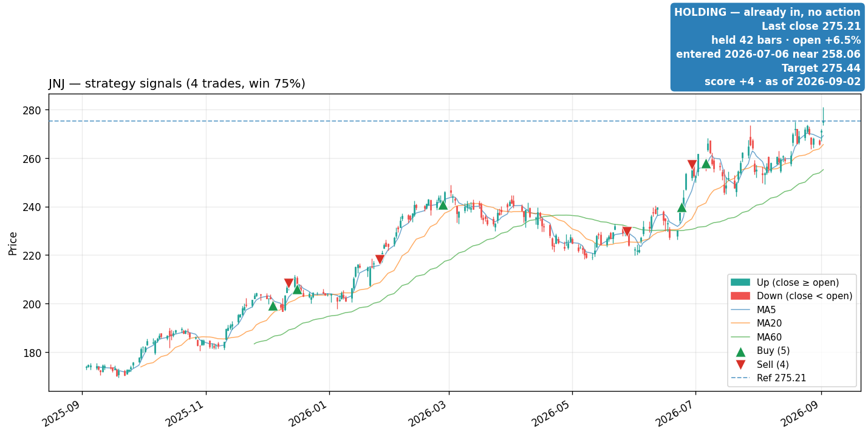Click the teal Up candle swatch in the legend
The width and height of the screenshot is (868, 436).
click(740, 282)
